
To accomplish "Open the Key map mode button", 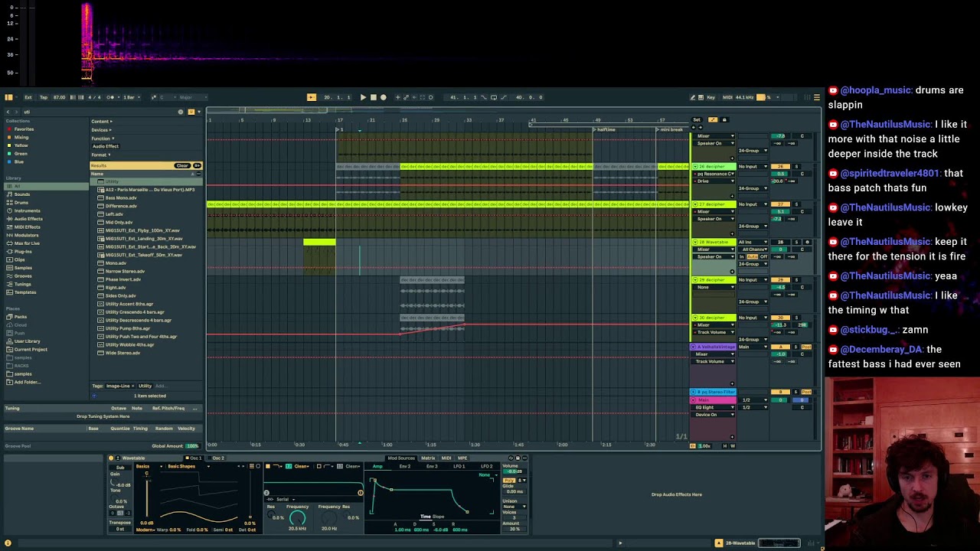I will [711, 97].
